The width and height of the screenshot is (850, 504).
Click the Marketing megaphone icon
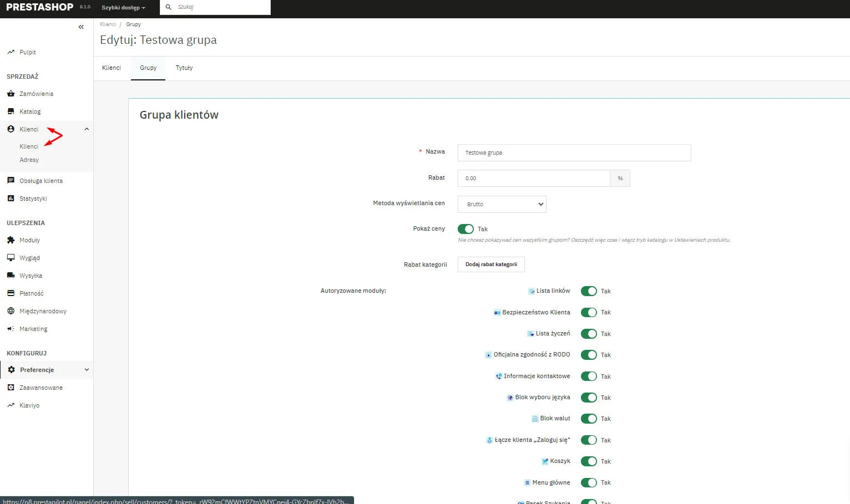coord(11,329)
